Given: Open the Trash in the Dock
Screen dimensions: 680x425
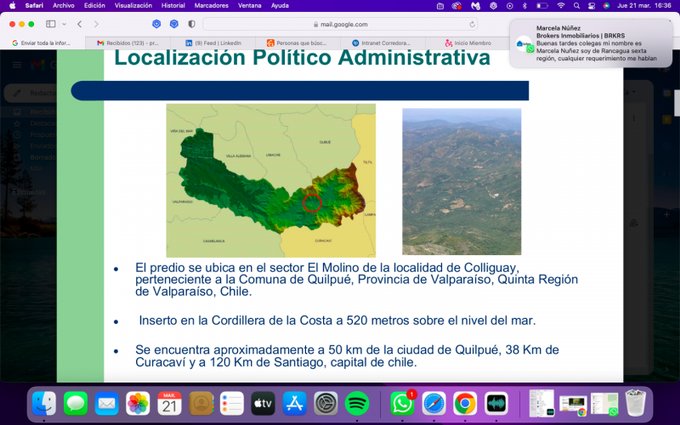Looking at the screenshot, I should (635, 403).
